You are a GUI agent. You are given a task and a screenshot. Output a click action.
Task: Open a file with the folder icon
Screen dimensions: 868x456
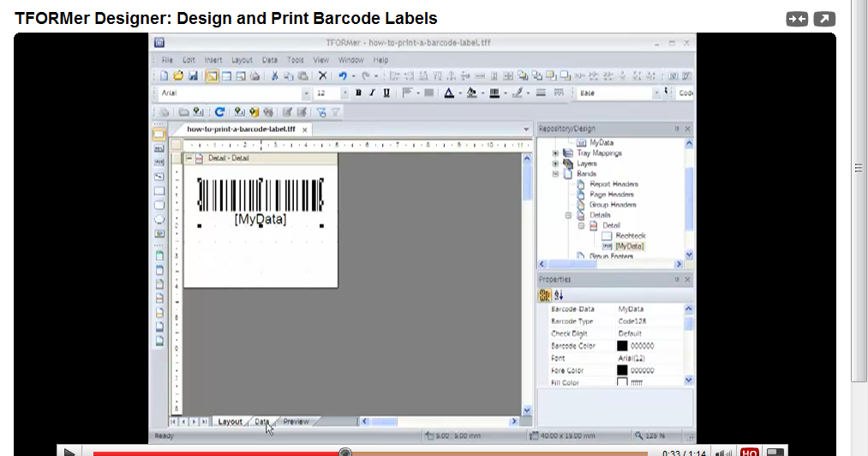(x=177, y=76)
